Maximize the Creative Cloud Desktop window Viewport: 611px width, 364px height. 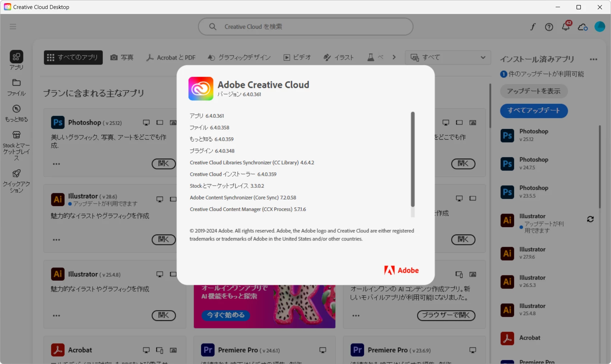click(579, 7)
